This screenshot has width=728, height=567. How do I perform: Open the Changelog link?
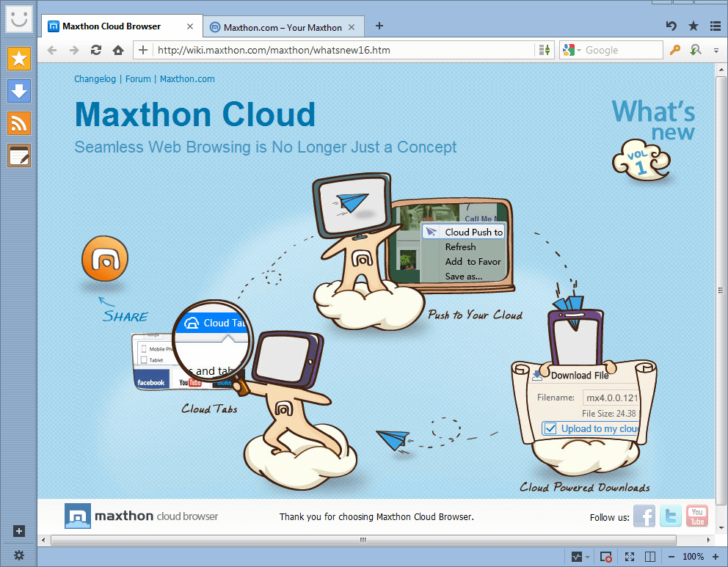pos(95,79)
